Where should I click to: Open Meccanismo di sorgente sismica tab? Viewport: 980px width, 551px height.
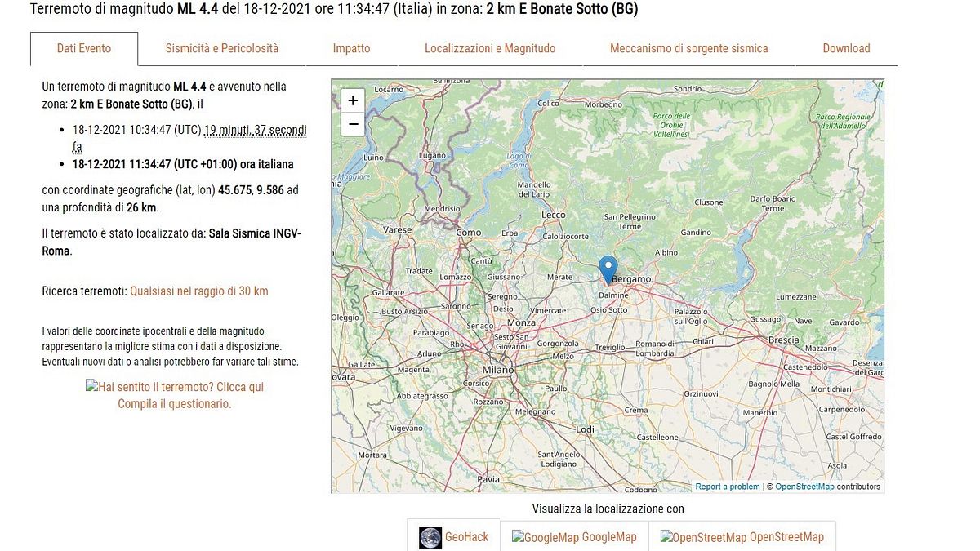(689, 48)
